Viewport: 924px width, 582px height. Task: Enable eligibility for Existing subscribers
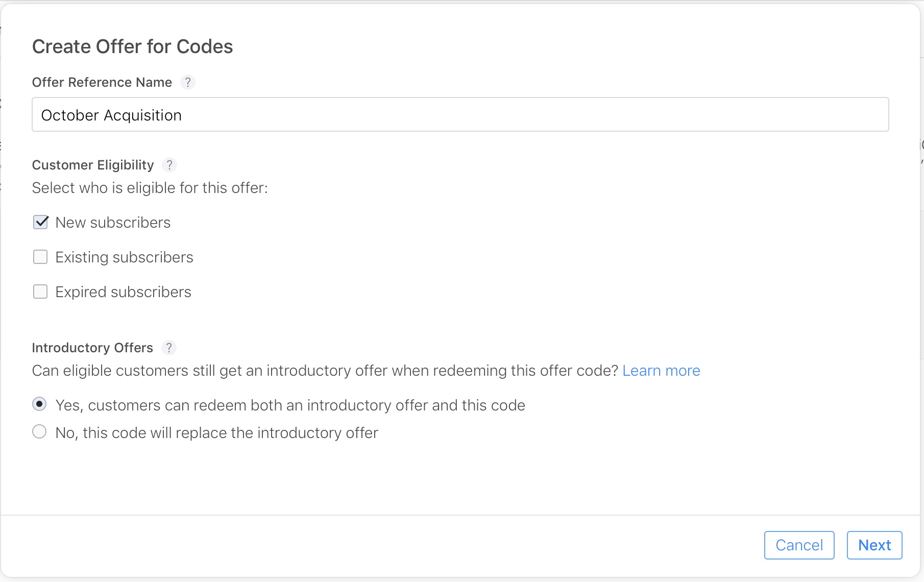[x=40, y=257]
